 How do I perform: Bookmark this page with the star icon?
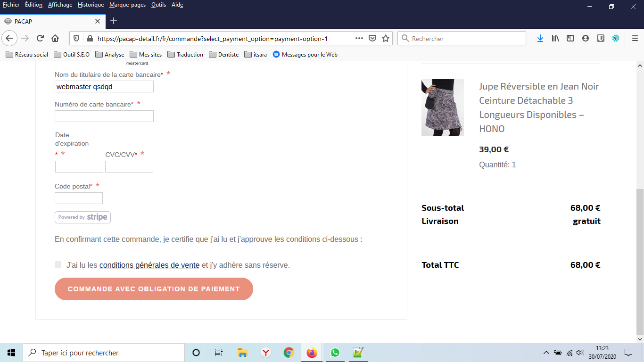386,39
